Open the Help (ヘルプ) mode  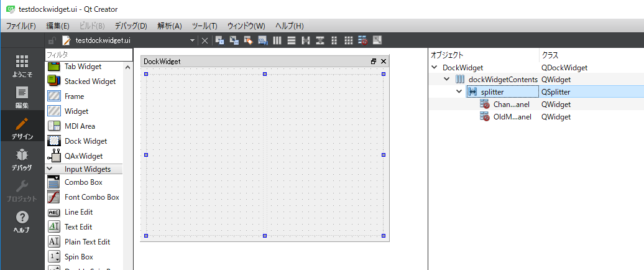pyautogui.click(x=22, y=221)
